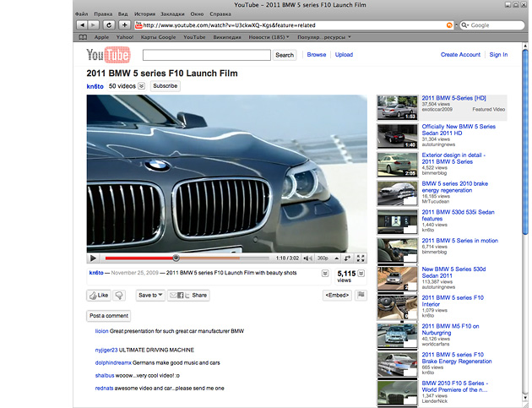Screen dimensions: 532x408
Task: Click the Subscribe button
Action: click(x=165, y=86)
